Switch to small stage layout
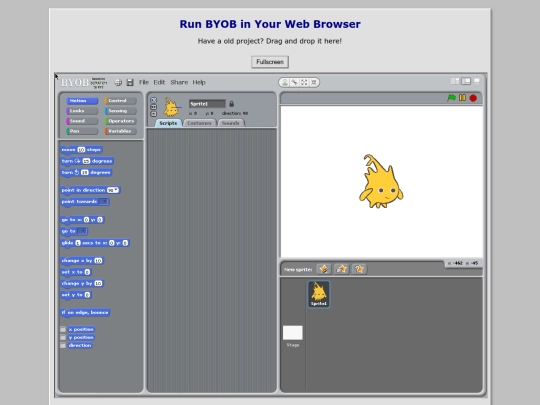Viewport: 540px width, 405px height. 455,81
